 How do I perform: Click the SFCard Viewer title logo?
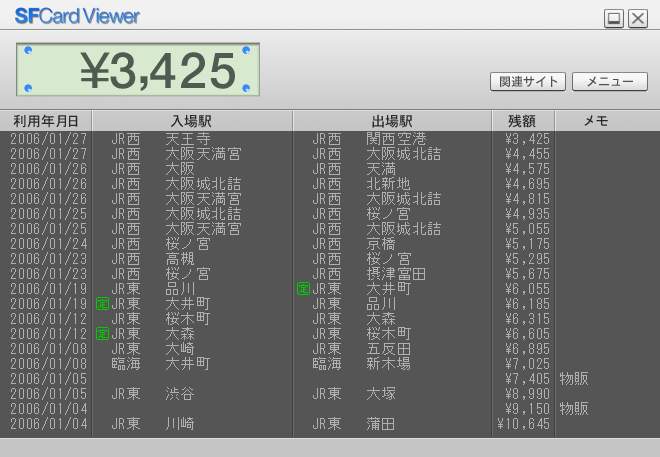[77, 16]
